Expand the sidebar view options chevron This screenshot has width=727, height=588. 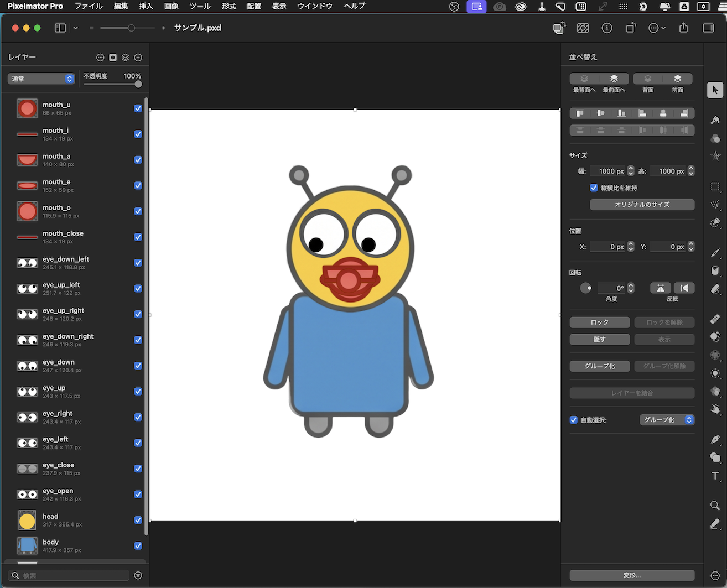pyautogui.click(x=76, y=28)
